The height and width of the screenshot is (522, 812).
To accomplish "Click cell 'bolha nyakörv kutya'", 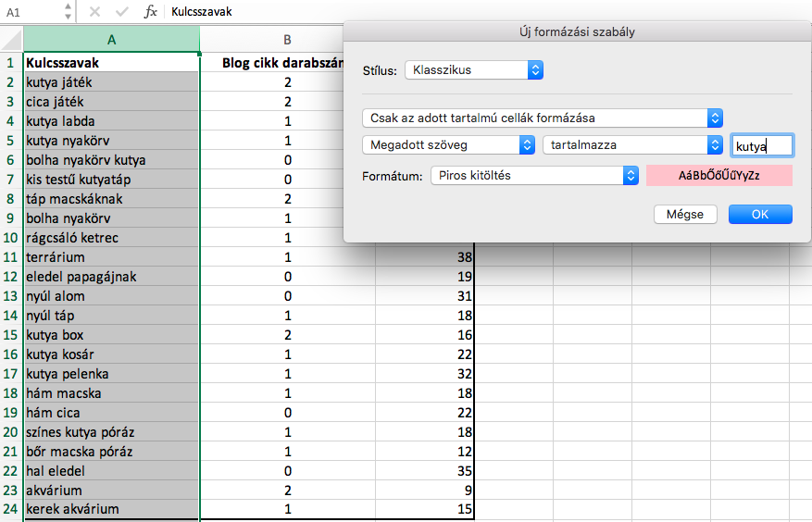I will (111, 160).
